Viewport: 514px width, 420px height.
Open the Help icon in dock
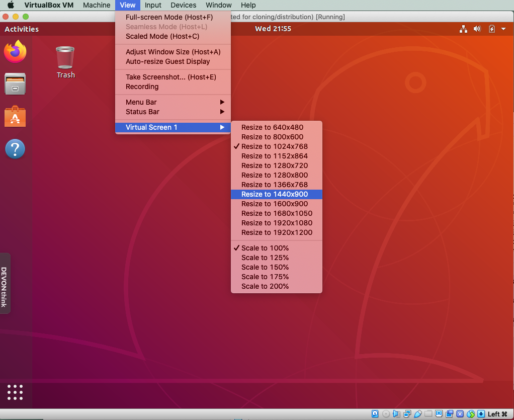[x=15, y=149]
